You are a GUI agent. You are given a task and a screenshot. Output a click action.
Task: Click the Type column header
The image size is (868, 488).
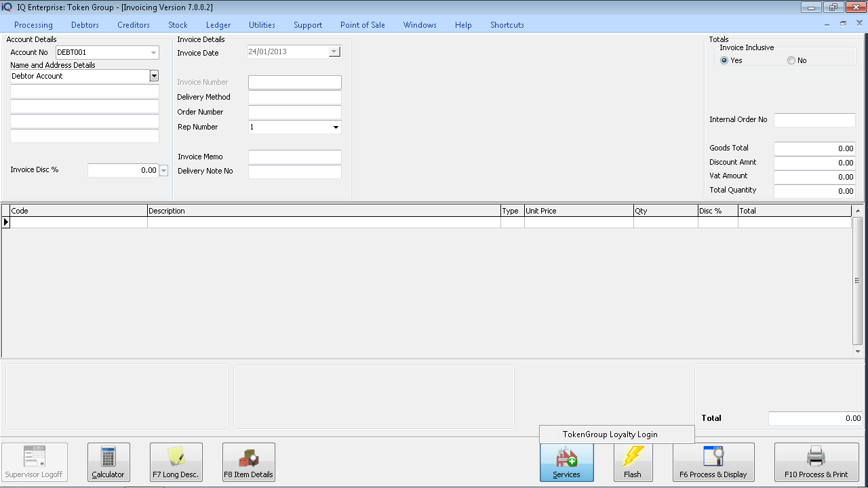point(513,211)
